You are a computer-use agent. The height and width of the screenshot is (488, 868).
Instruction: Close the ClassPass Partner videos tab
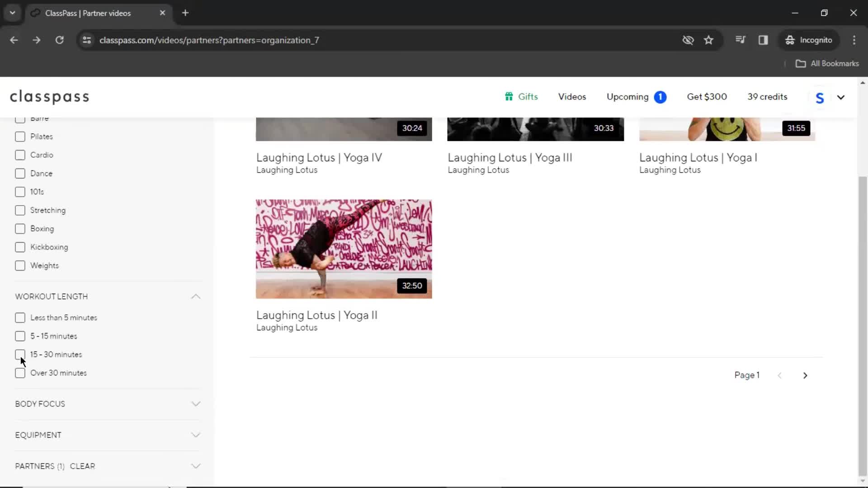click(162, 13)
